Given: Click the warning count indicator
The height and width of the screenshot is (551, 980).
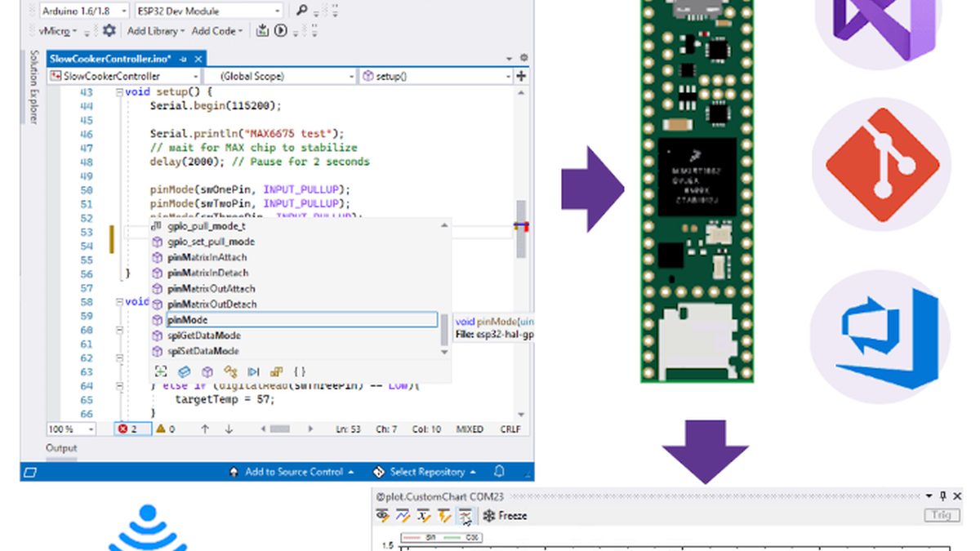Looking at the screenshot, I should [167, 429].
